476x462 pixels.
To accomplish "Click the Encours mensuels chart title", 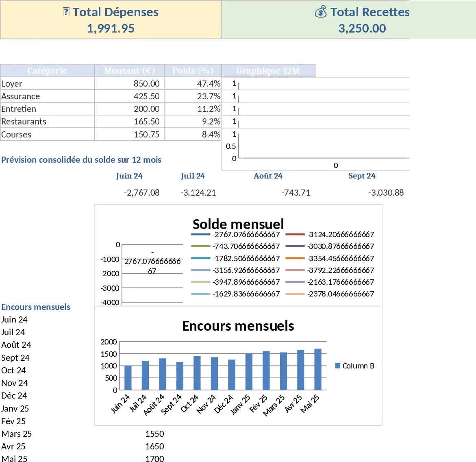I will point(238,326).
